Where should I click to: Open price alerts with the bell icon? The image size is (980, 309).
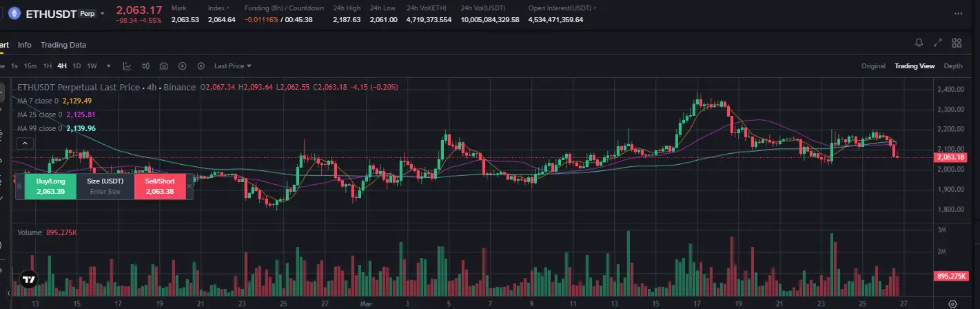click(x=919, y=43)
